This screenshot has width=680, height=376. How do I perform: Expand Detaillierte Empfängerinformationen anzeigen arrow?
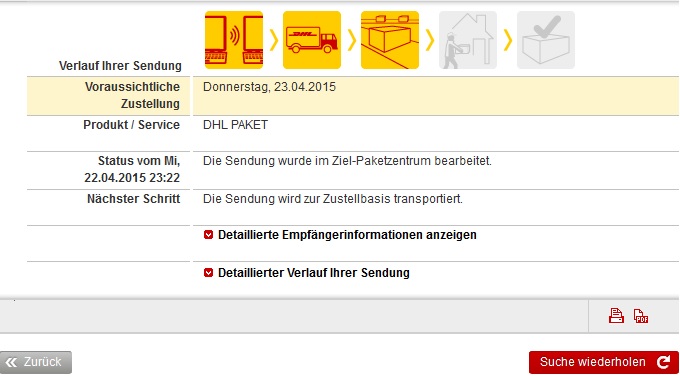point(208,235)
